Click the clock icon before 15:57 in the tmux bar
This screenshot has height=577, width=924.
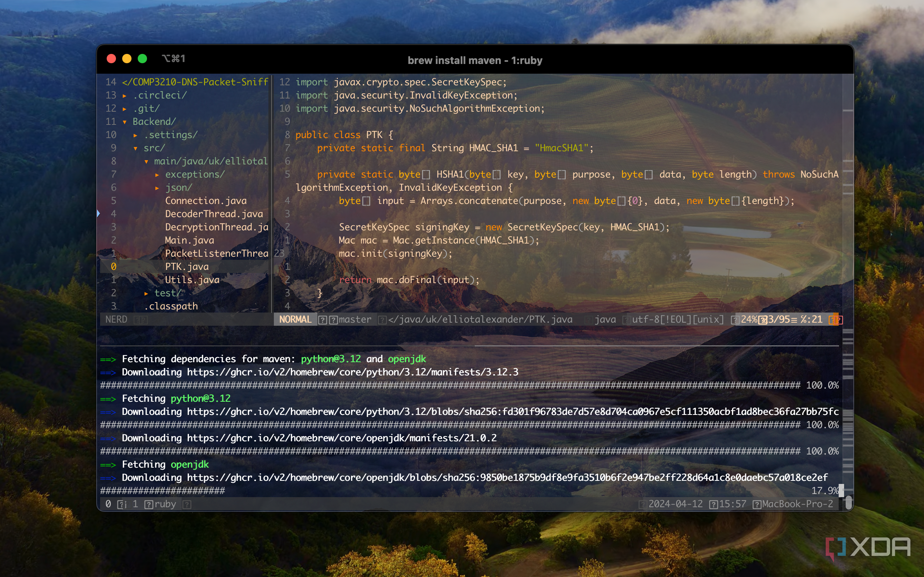click(713, 504)
